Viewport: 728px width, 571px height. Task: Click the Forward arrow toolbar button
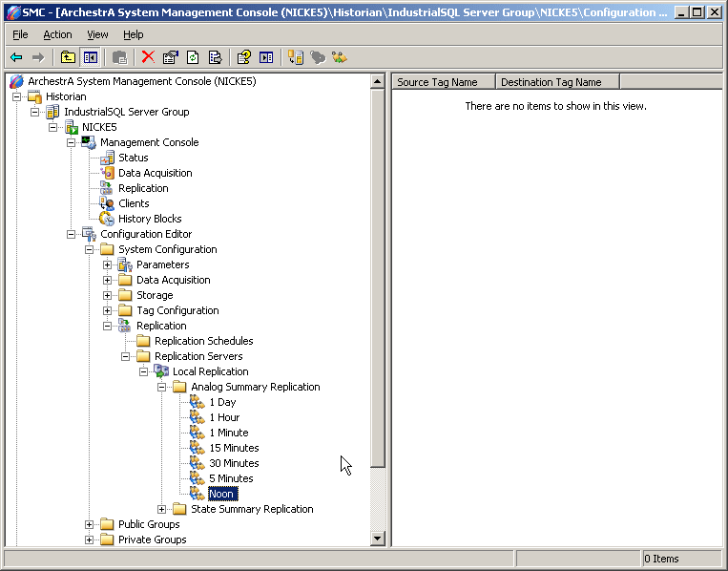coord(38,57)
